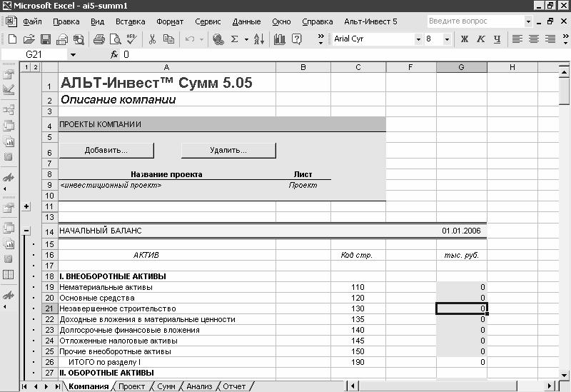Open the AutoSum functions dropdown arrow
This screenshot has height=392, width=571.
(246, 39)
